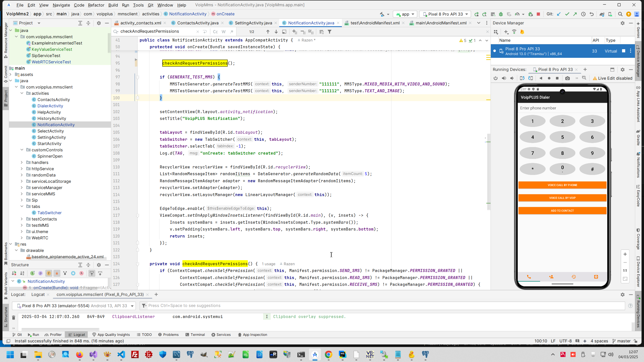Screen dimensions: 644x362
Task: Click the Debug app bug icon
Action: click(501, 14)
